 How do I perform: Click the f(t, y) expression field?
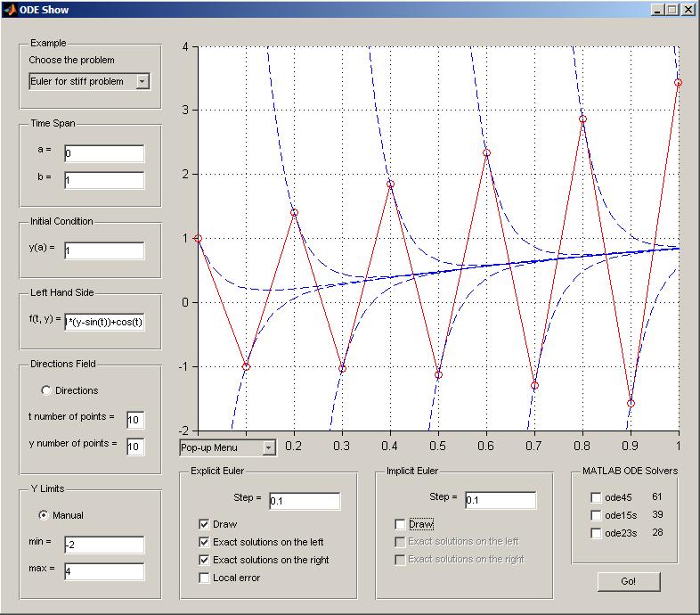104,322
